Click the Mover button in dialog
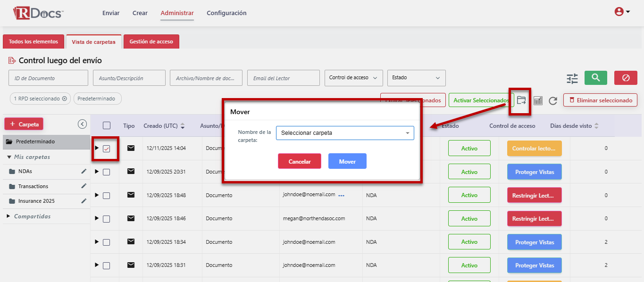The image size is (644, 282). coord(347,161)
